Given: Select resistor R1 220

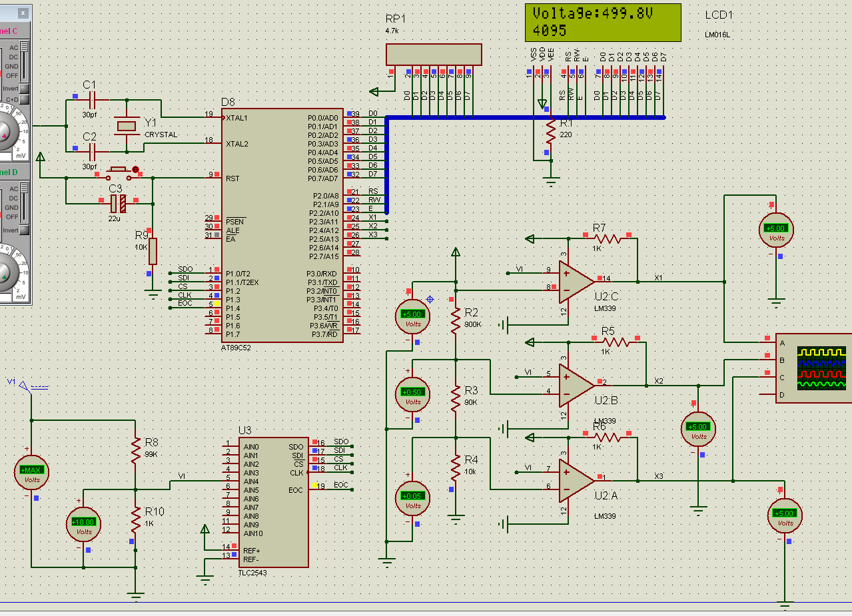Looking at the screenshot, I should click(x=550, y=131).
